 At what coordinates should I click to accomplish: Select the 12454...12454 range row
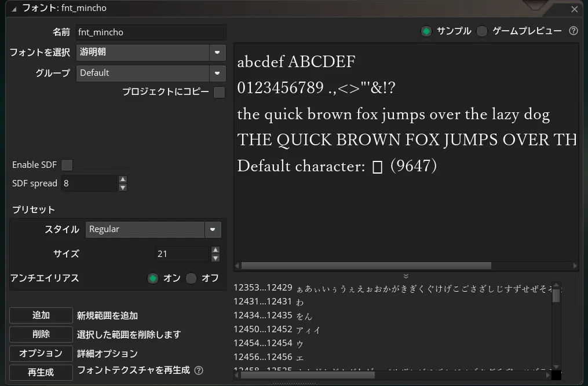392,343
